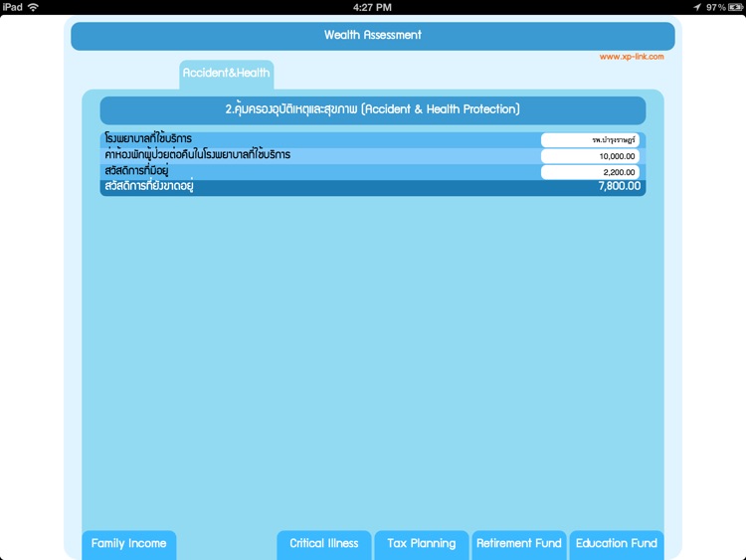Tap the location arrow status icon
746x560 pixels.
(697, 7)
